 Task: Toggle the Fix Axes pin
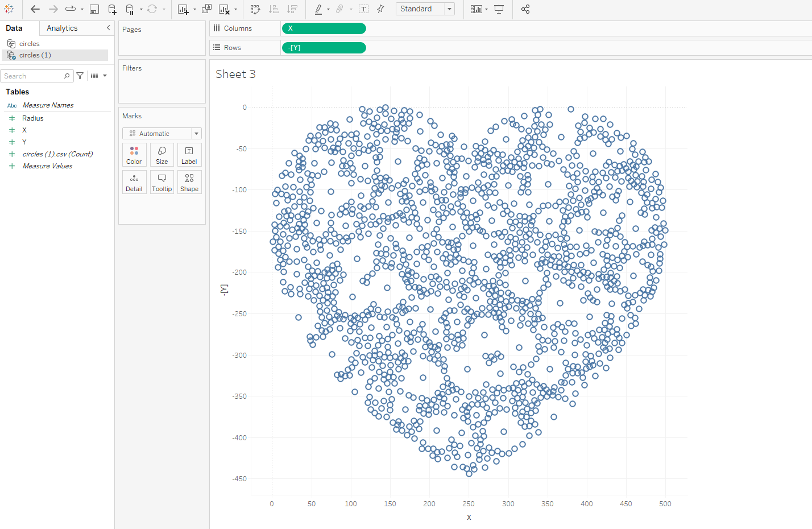point(380,9)
